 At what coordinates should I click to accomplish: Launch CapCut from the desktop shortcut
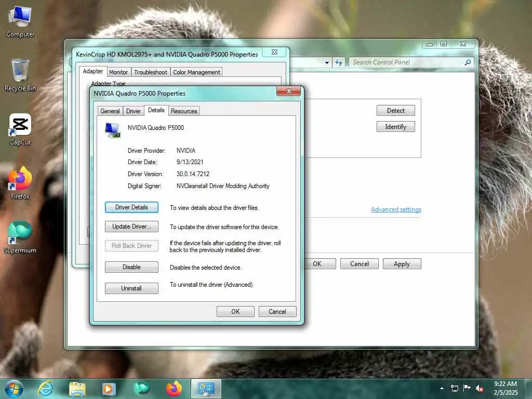20,129
